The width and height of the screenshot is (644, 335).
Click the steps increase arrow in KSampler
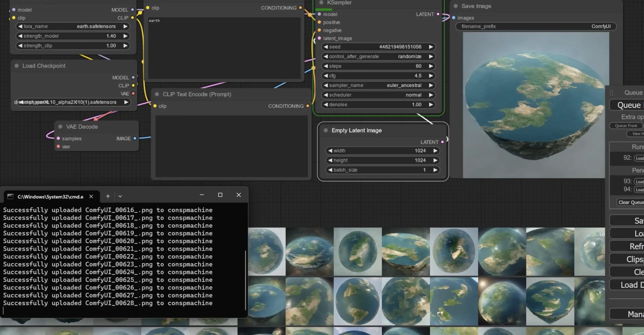[431, 66]
